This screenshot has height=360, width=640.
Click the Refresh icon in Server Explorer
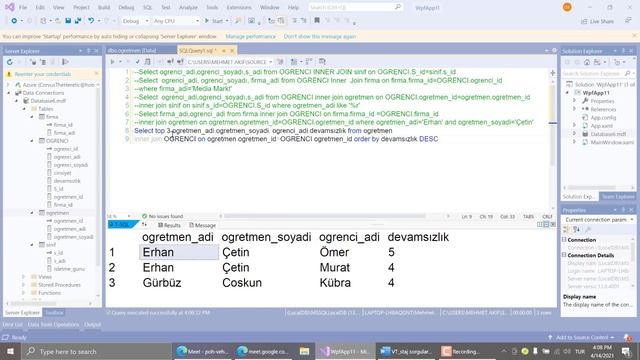pos(10,62)
